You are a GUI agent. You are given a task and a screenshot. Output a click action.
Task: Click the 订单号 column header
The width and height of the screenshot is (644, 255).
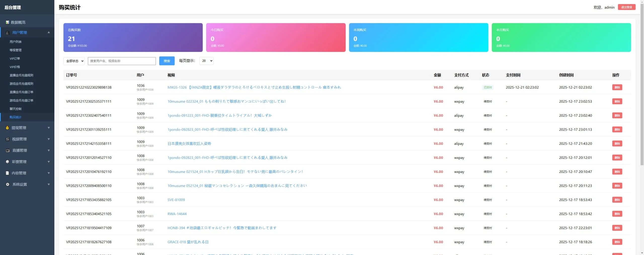tap(71, 75)
